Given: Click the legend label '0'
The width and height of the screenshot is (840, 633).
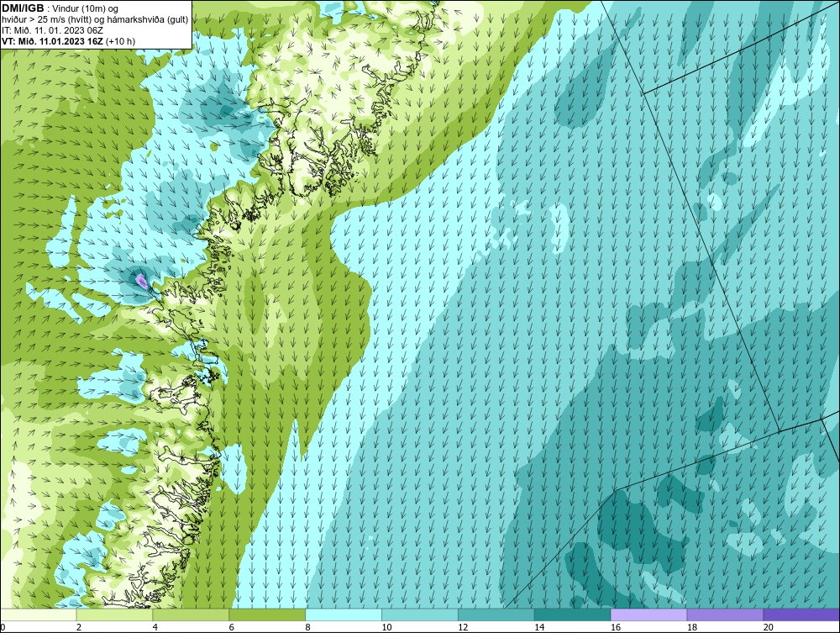Looking at the screenshot, I should pos(3,627).
